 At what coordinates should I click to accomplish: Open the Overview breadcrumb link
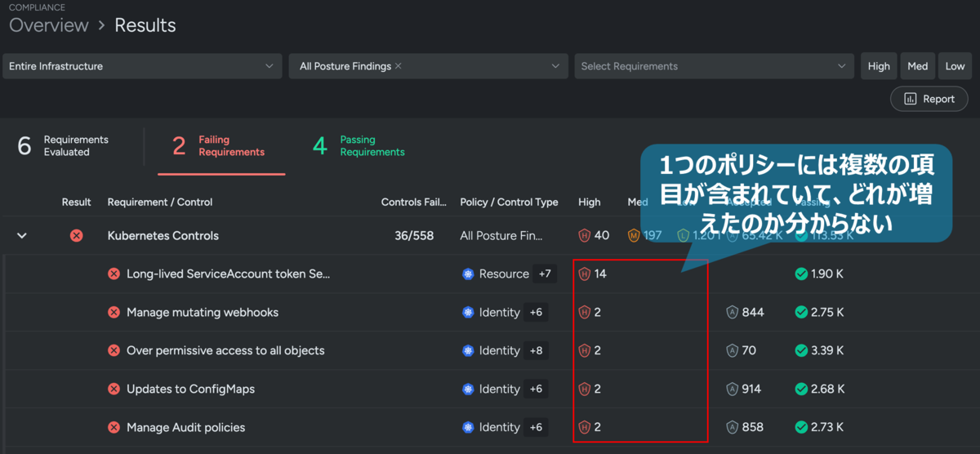tap(48, 25)
